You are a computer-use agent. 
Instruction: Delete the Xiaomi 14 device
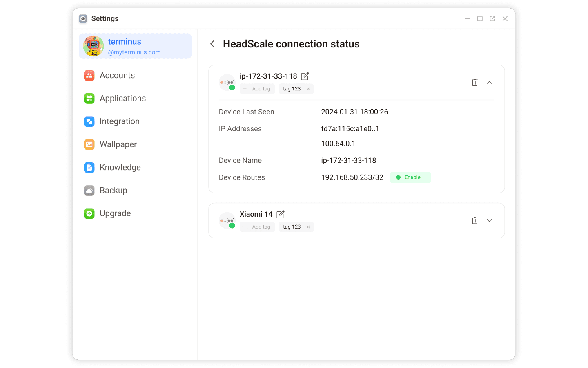(x=474, y=221)
